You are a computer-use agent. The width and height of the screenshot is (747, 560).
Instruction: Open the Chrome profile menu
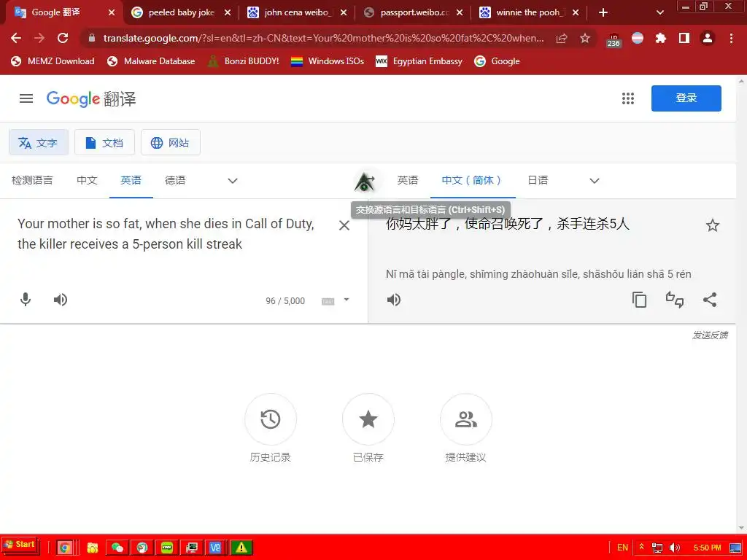[x=708, y=38]
